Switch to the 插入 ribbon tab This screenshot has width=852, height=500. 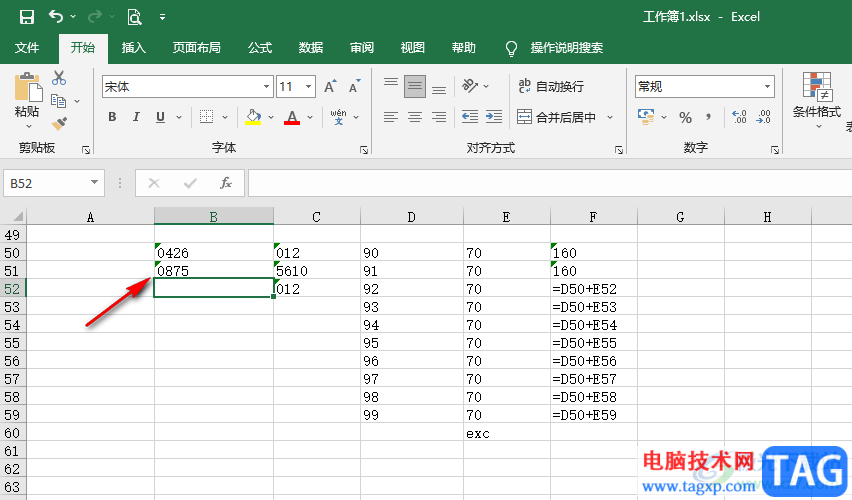134,48
